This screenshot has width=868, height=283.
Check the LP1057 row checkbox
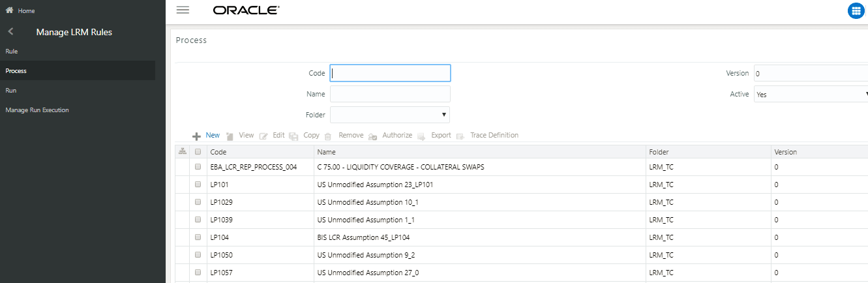(x=198, y=273)
